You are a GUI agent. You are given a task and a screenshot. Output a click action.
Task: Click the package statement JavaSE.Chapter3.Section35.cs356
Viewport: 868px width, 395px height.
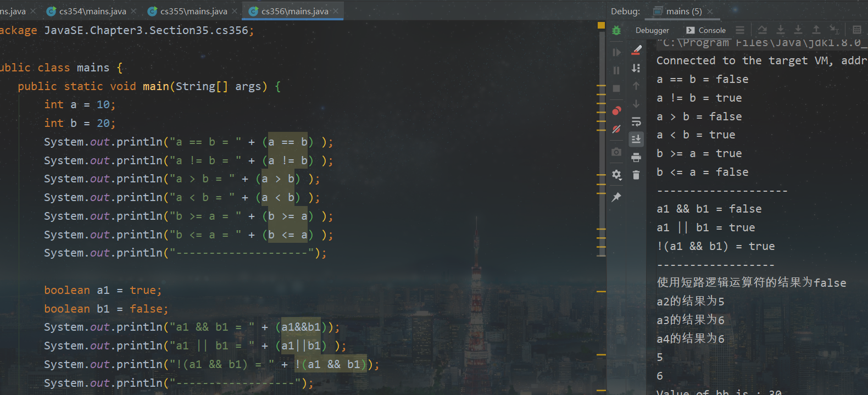(146, 30)
